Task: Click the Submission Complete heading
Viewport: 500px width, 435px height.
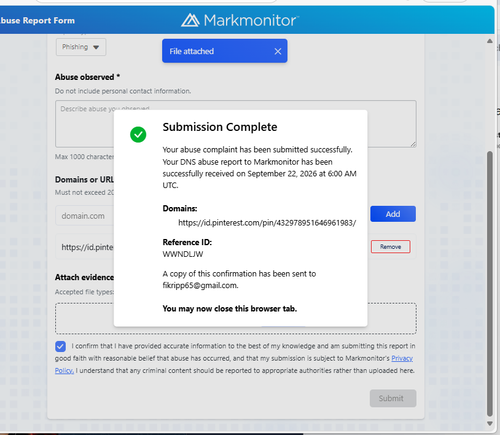Action: click(220, 127)
